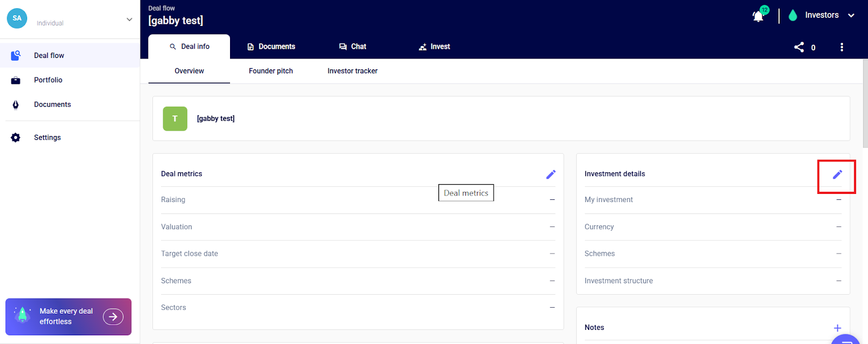Click the SA profile avatar

[x=17, y=18]
